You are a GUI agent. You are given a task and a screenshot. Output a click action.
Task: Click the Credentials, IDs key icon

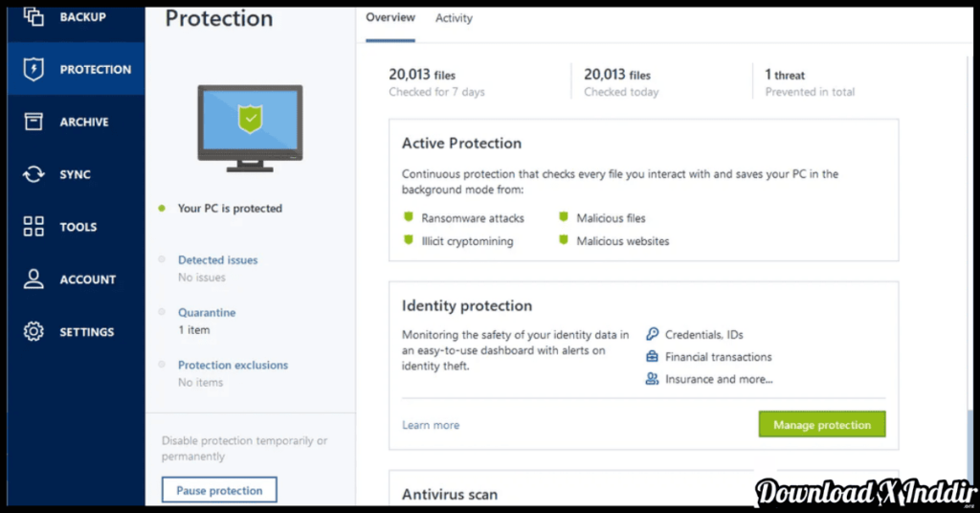tap(652, 334)
